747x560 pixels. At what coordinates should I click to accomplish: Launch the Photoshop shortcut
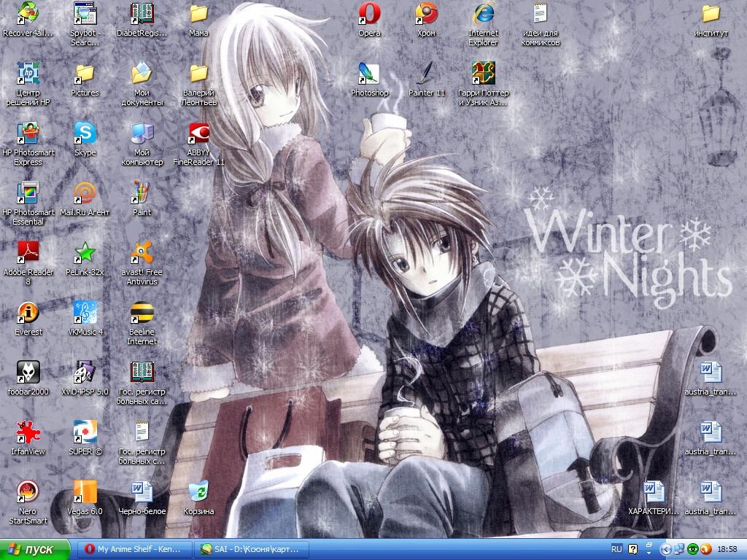click(x=369, y=79)
